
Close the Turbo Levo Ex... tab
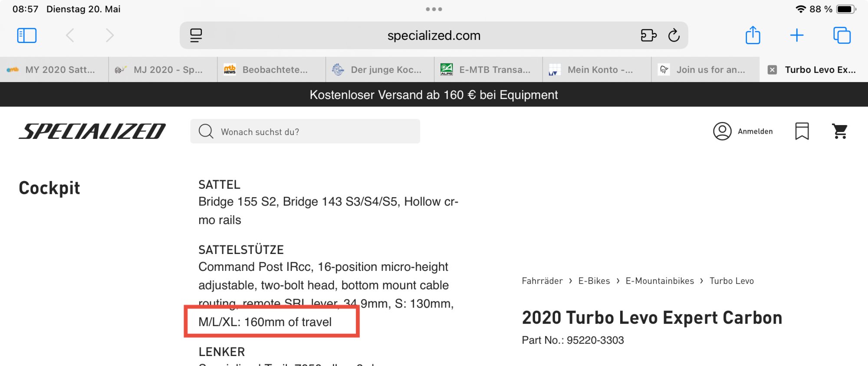pos(772,70)
